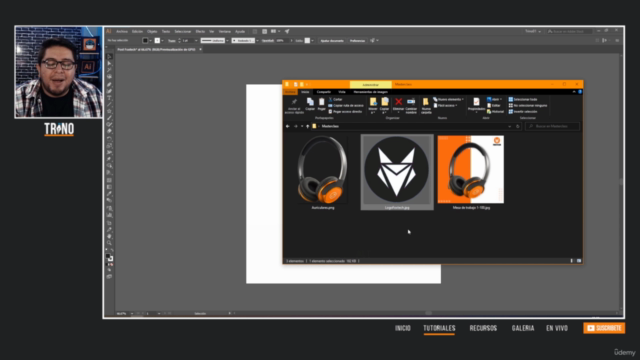Open the Nuevo elemento dropdown in ribbon

(x=449, y=99)
